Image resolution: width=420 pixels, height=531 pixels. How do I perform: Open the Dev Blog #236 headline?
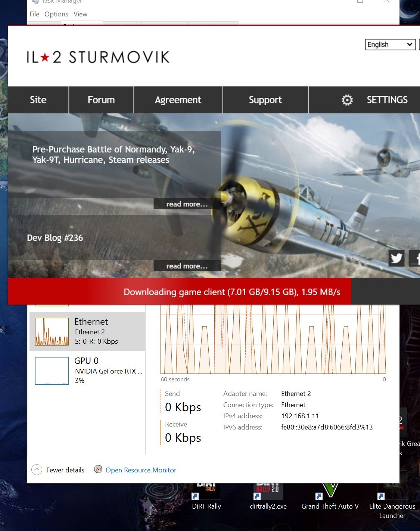pos(55,238)
